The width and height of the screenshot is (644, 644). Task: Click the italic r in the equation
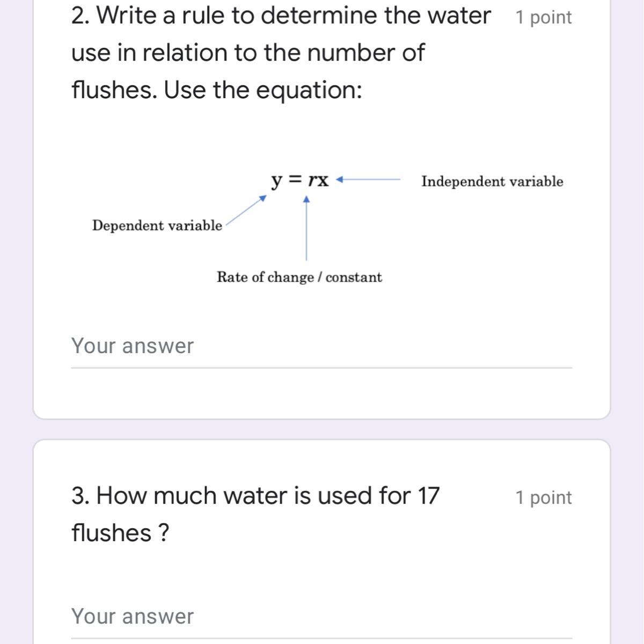click(312, 181)
